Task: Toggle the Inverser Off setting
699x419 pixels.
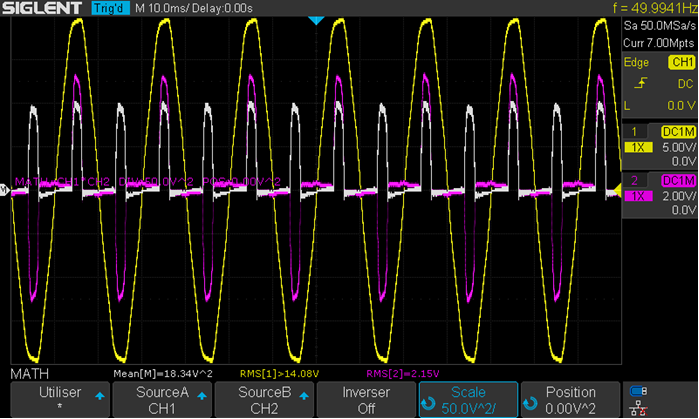Action: click(366, 399)
